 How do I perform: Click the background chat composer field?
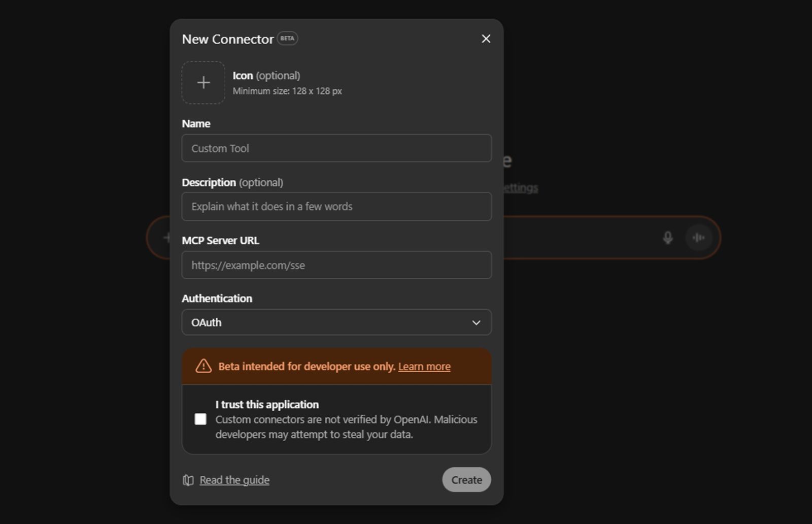(579, 238)
